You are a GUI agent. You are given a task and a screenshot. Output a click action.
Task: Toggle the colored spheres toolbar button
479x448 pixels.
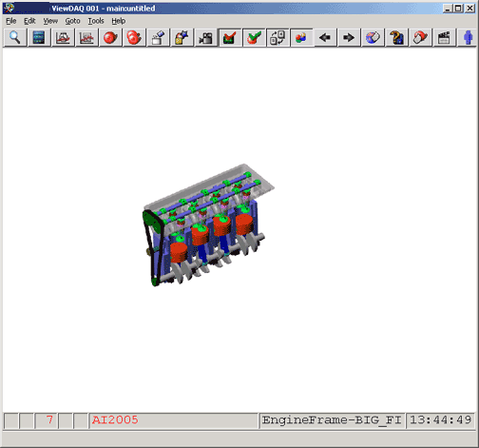click(301, 38)
